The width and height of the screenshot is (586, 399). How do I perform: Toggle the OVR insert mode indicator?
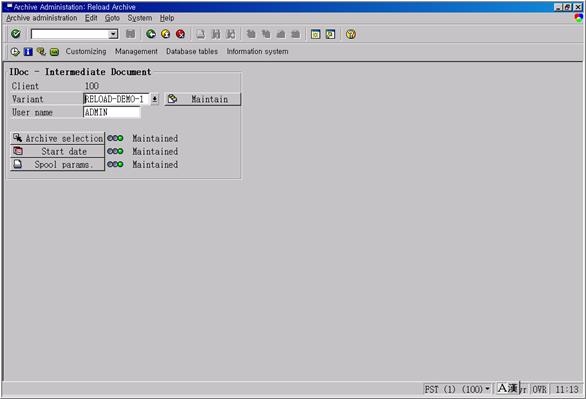[539, 389]
